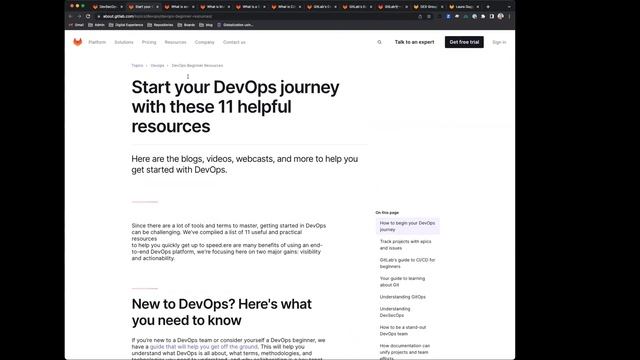The height and width of the screenshot is (360, 640).
Task: Jump to 'How to begin your DevOps journey'
Action: tap(407, 226)
